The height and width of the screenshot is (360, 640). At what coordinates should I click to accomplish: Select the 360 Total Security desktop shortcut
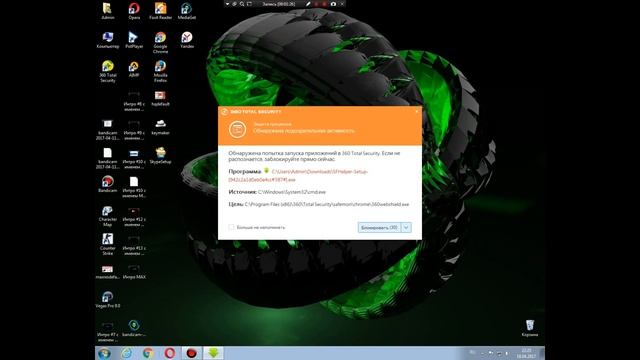(108, 71)
